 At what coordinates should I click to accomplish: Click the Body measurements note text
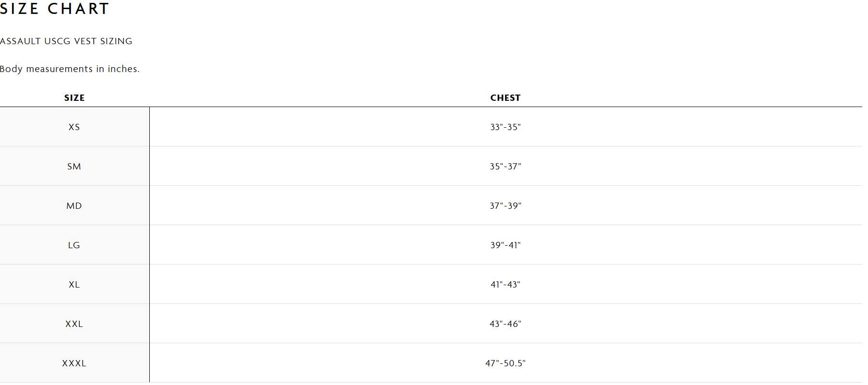70,69
